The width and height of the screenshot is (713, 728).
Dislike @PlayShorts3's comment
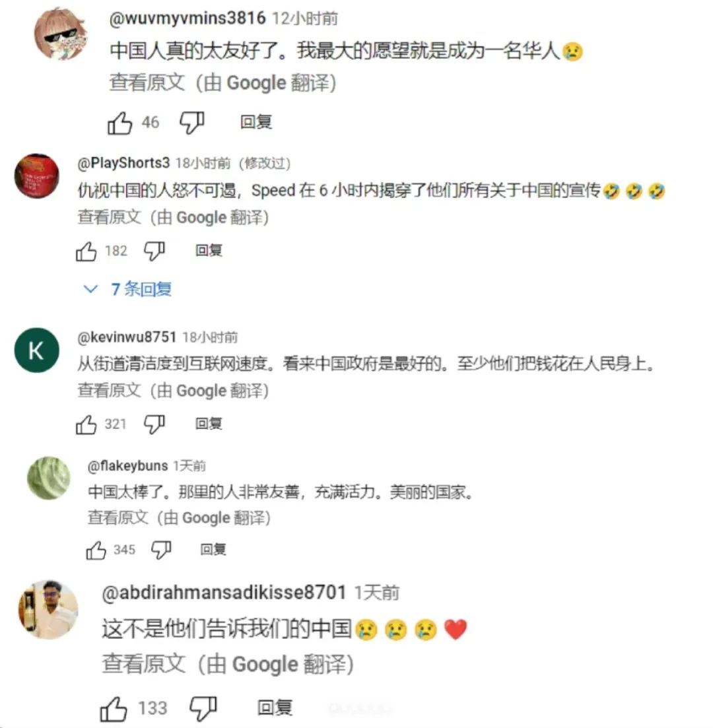coord(154,251)
